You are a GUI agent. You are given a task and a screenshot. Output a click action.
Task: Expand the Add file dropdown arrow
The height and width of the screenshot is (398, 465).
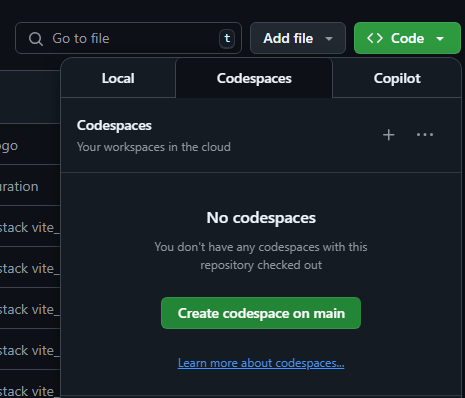pyautogui.click(x=329, y=39)
